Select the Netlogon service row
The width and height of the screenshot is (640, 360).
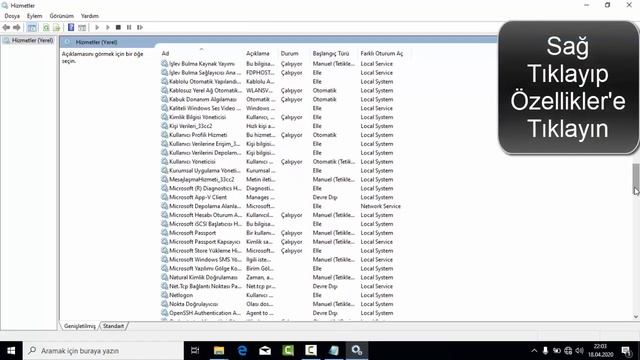(x=282, y=295)
